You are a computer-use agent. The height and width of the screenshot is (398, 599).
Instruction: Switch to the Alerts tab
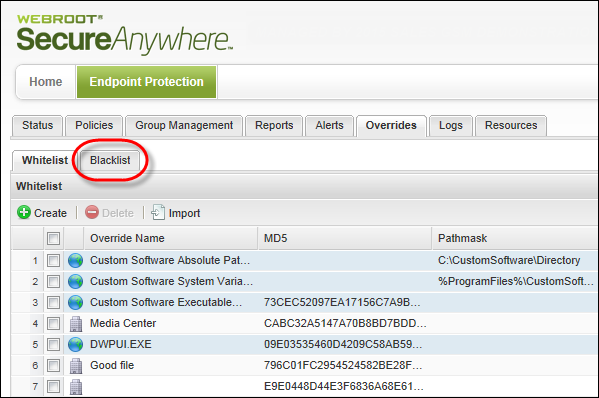(329, 125)
